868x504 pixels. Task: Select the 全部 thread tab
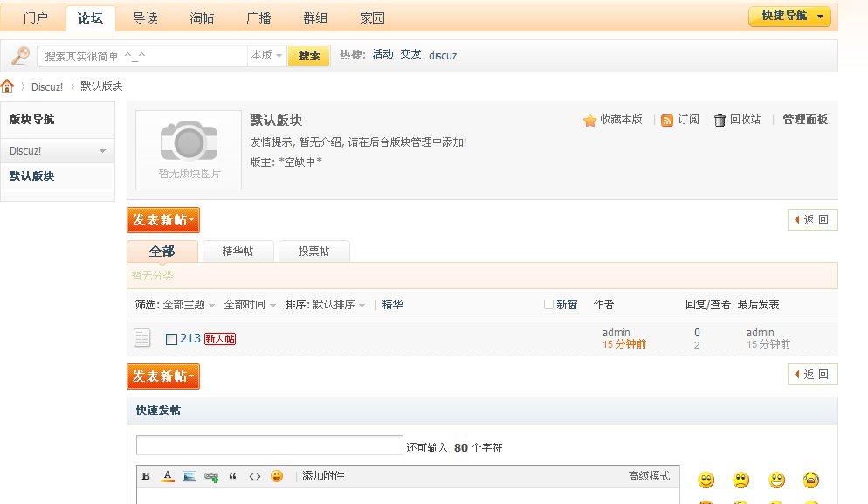[x=162, y=252]
